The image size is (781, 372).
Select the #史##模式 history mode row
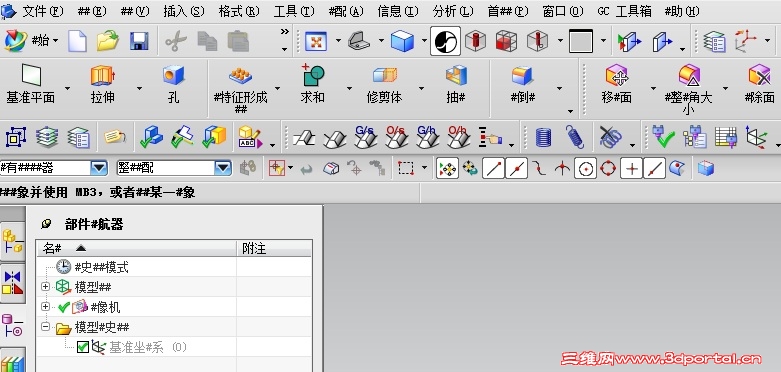[102, 267]
